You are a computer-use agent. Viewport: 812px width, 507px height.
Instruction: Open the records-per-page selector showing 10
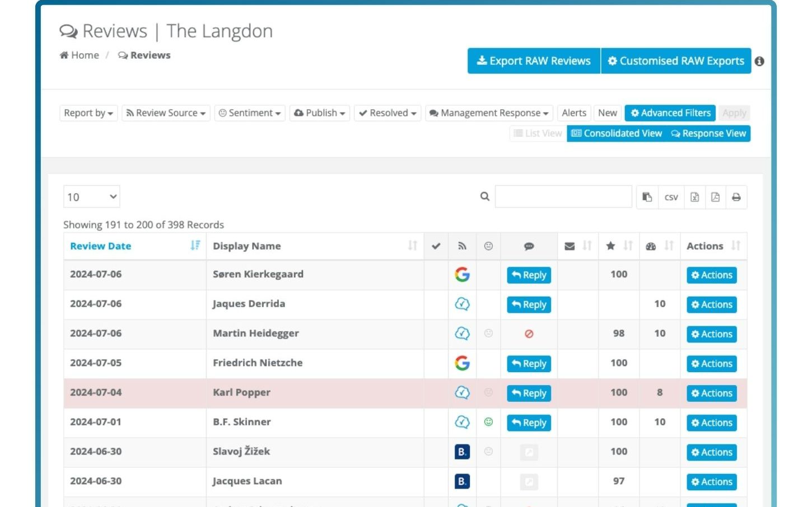pos(92,197)
